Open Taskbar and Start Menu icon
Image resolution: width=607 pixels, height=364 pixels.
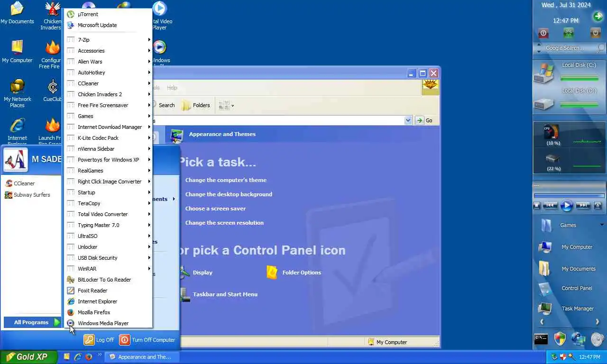(x=219, y=294)
